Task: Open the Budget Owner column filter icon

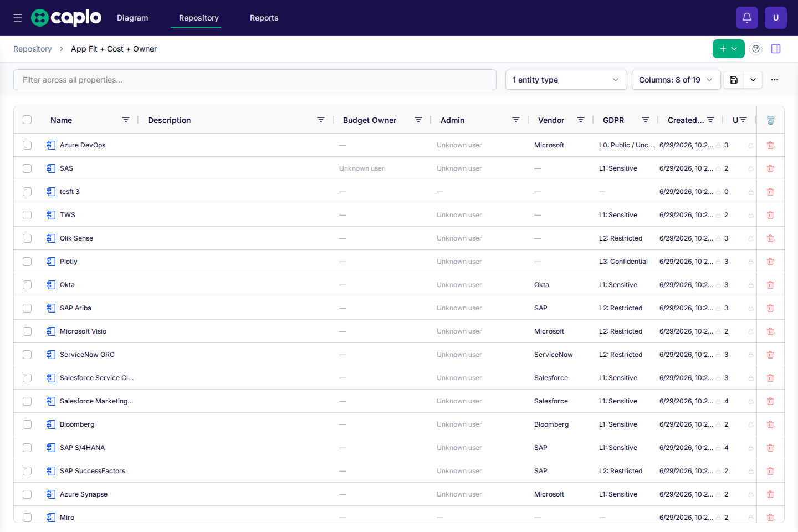Action: (418, 120)
